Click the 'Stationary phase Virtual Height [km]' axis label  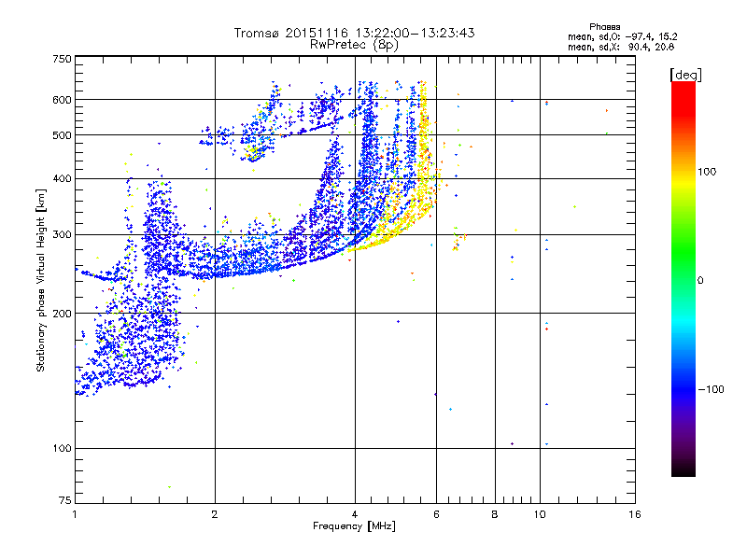[41, 280]
